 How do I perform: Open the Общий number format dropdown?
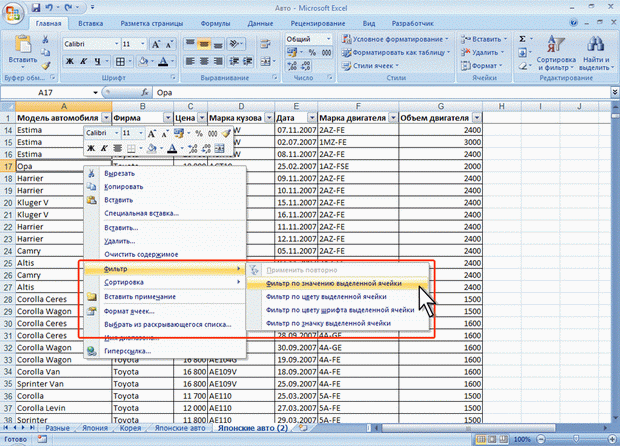(x=328, y=39)
